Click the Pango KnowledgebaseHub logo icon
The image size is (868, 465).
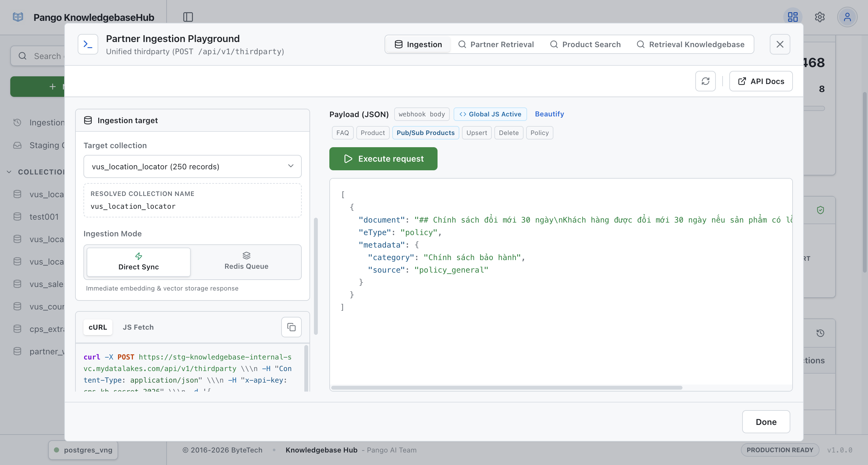[x=18, y=17]
